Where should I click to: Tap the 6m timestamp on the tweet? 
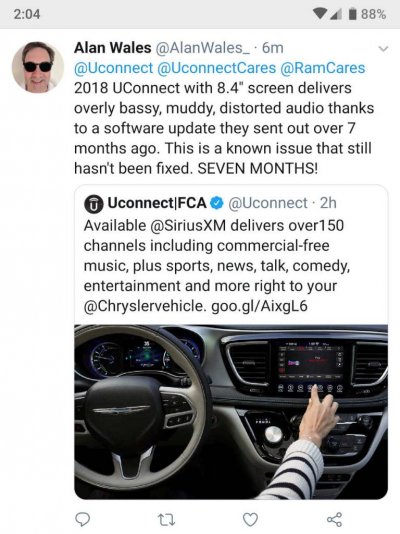coord(273,48)
